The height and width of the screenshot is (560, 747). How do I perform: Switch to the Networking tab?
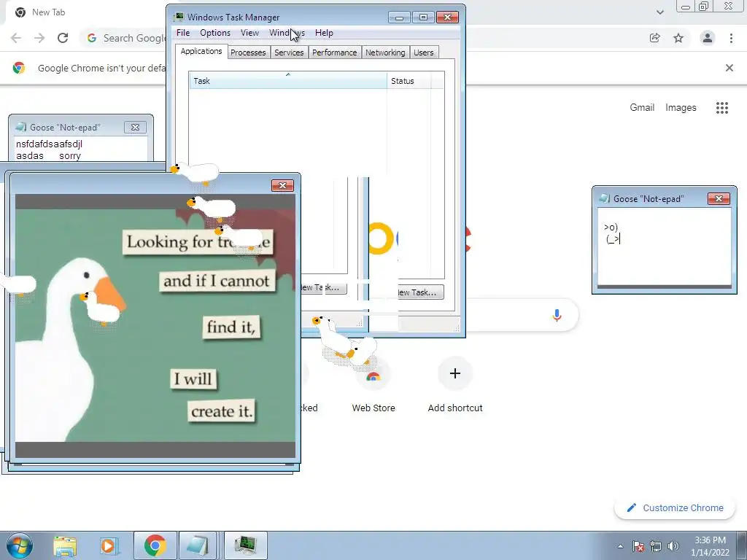coord(385,52)
